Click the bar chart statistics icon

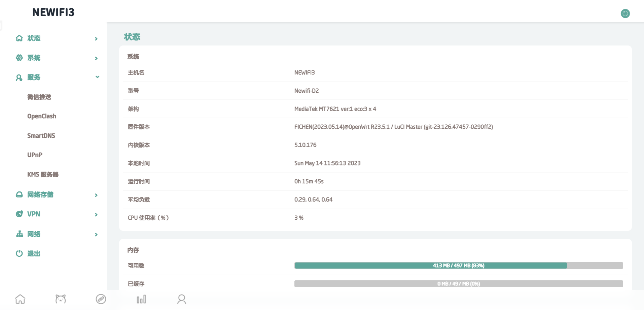pos(141,299)
